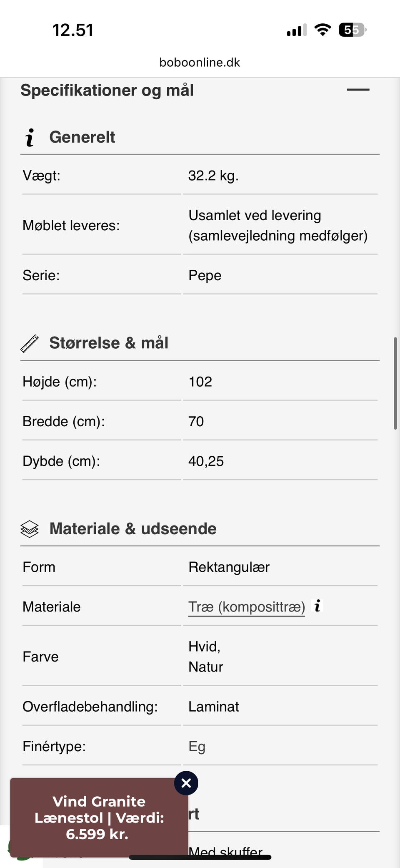Viewport: 400px width, 868px height.
Task: Click the page scrollbar on the right
Action: pos(395,383)
